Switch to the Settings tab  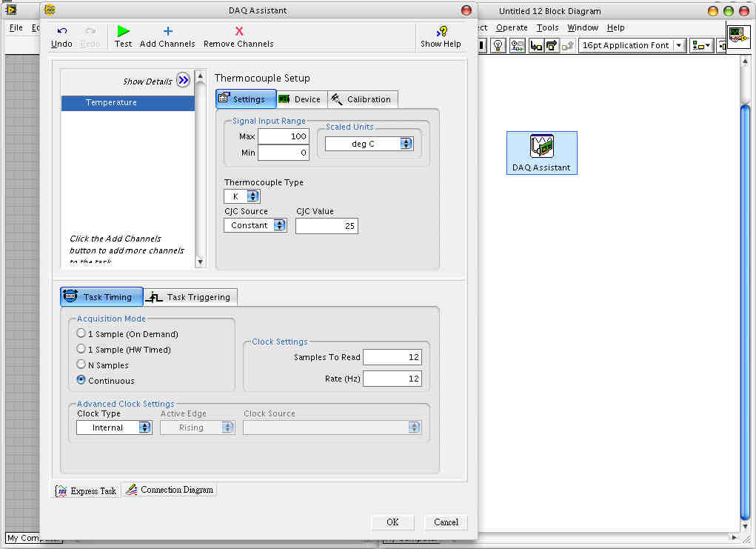(246, 99)
